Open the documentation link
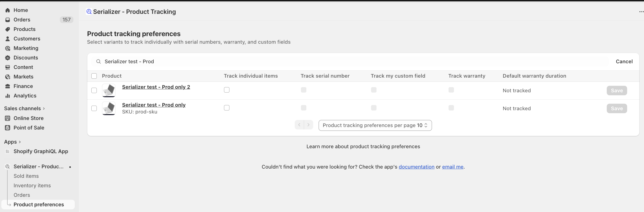Screen dimensions: 644x212 [x=416, y=167]
